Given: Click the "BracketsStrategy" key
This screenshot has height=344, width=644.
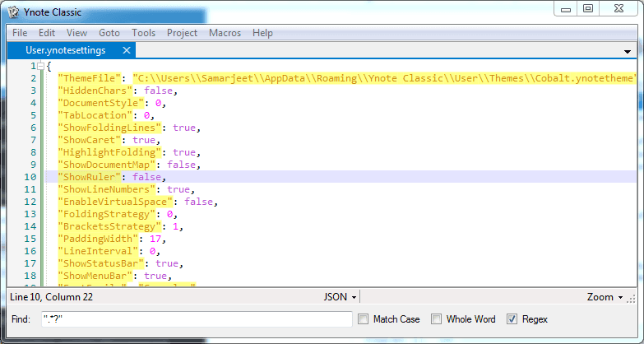Looking at the screenshot, I should pos(109,226).
